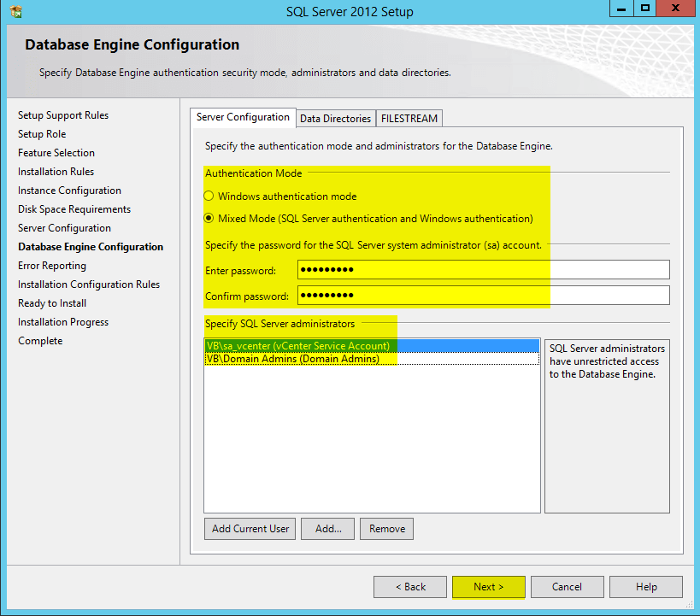Image resolution: width=700 pixels, height=616 pixels.
Task: Click Installation Progress step
Action: click(63, 322)
